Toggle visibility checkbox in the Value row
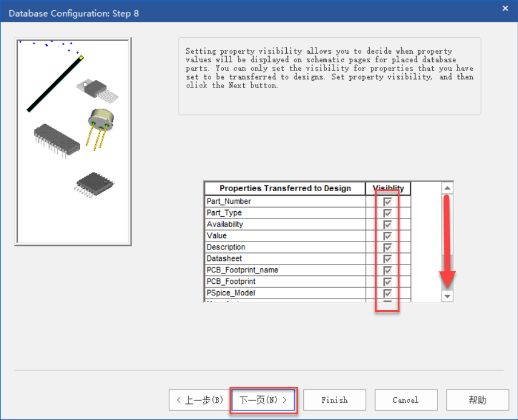The height and width of the screenshot is (420, 518). pos(387,236)
